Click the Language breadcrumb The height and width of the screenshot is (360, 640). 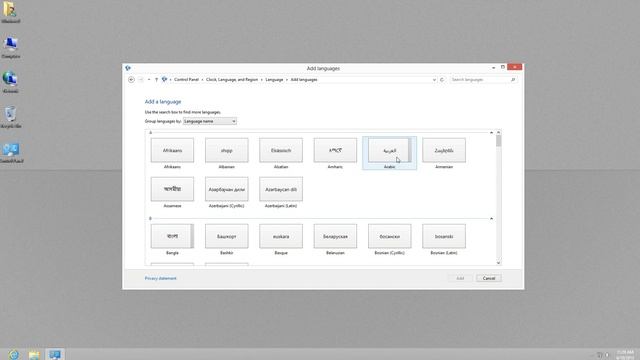[274, 80]
